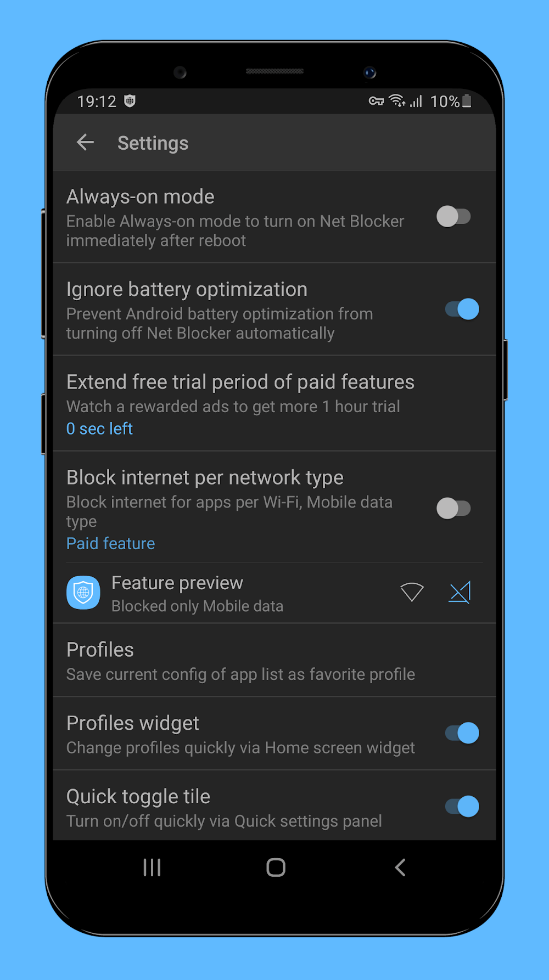The image size is (549, 980).
Task: Toggle Block internet per network type
Action: [x=454, y=508]
